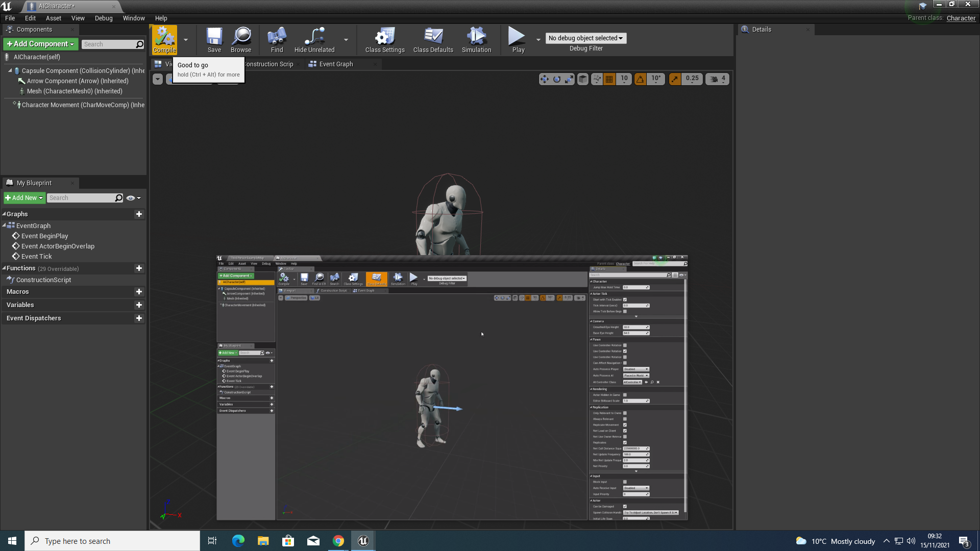980x551 pixels.
Task: Play the blueprint preview
Action: [518, 40]
